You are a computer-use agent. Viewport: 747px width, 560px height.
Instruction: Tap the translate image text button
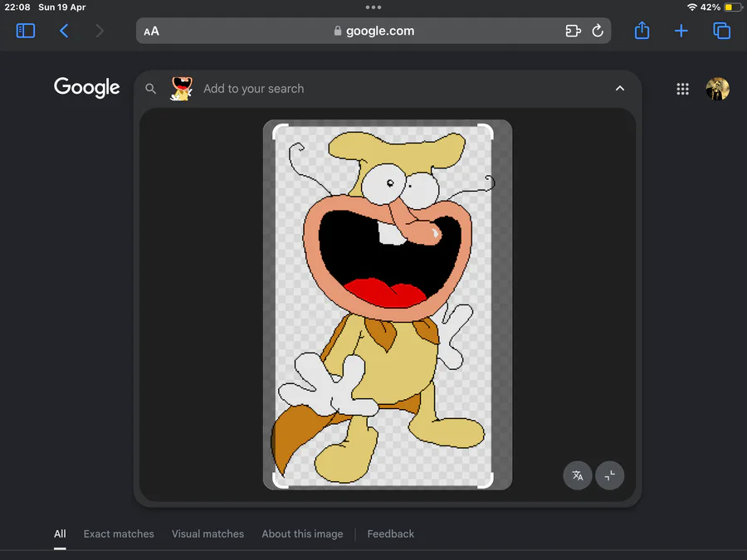coord(578,475)
